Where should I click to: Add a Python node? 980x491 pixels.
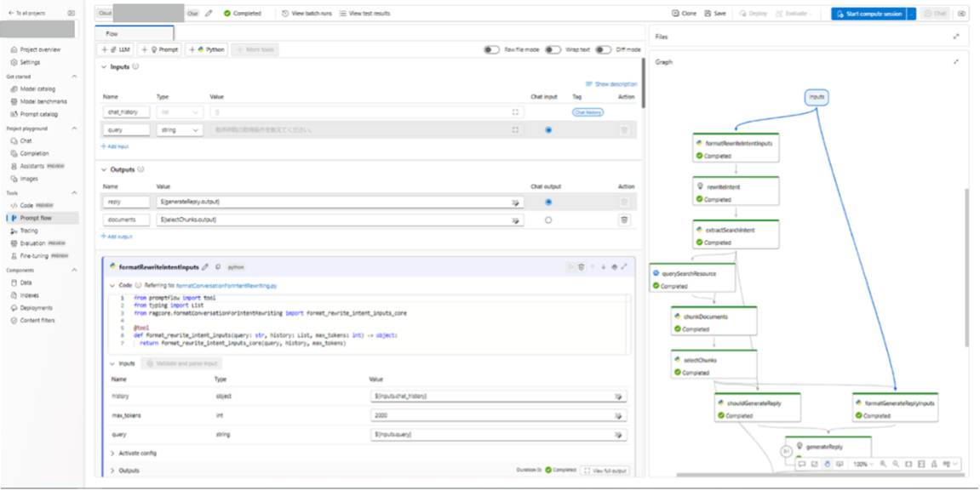pyautogui.click(x=206, y=49)
